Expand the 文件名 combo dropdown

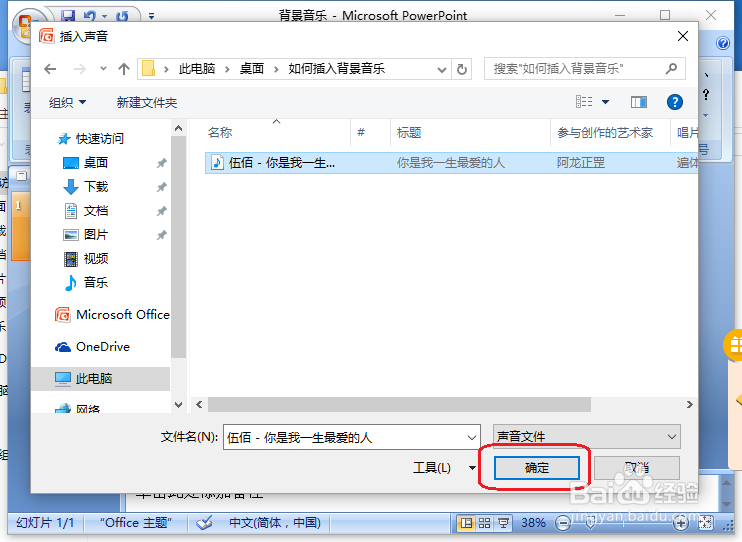pyautogui.click(x=472, y=437)
